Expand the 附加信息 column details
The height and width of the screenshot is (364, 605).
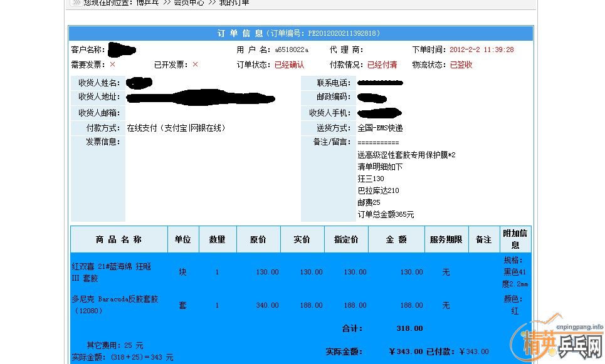(x=515, y=239)
